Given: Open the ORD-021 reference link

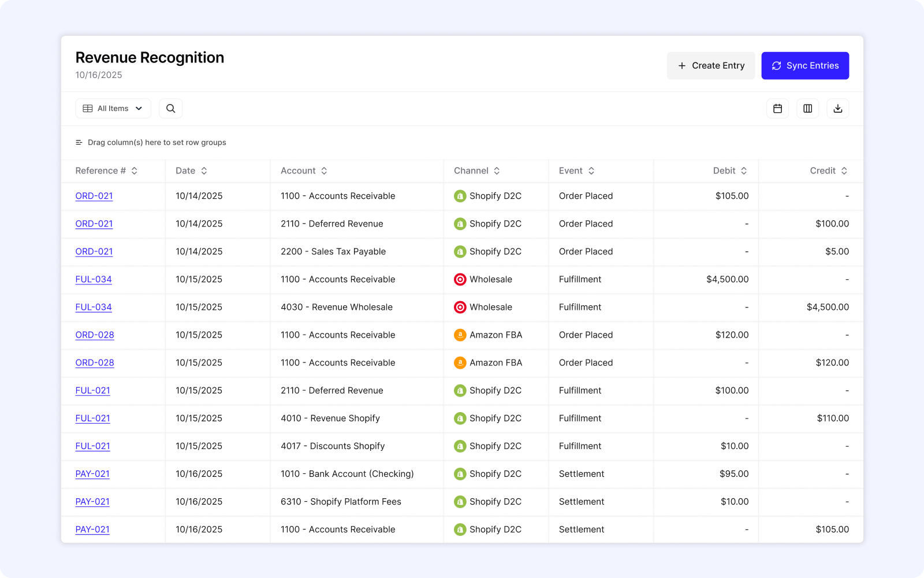Looking at the screenshot, I should (x=94, y=196).
